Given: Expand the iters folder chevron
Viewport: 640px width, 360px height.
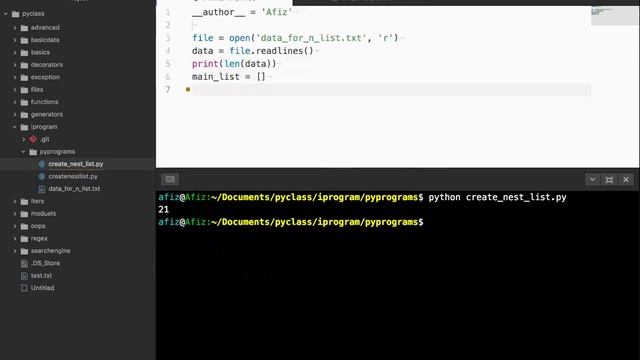Looking at the screenshot, I should (15, 201).
